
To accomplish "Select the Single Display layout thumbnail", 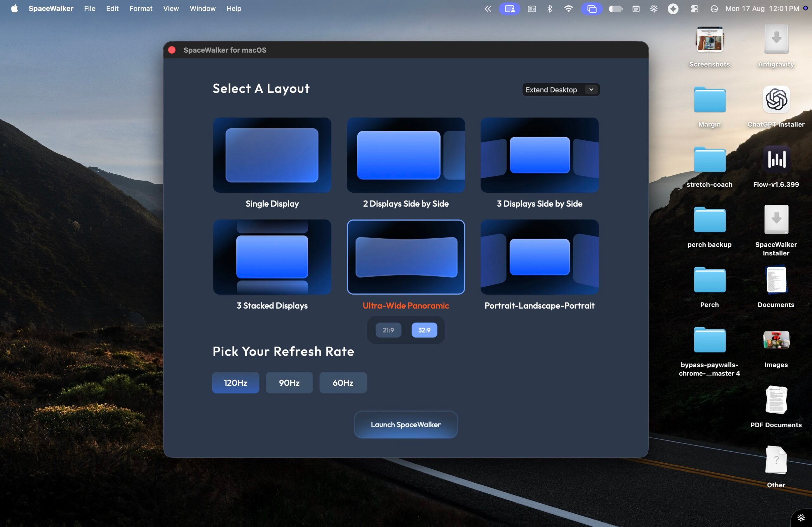I will tap(272, 155).
